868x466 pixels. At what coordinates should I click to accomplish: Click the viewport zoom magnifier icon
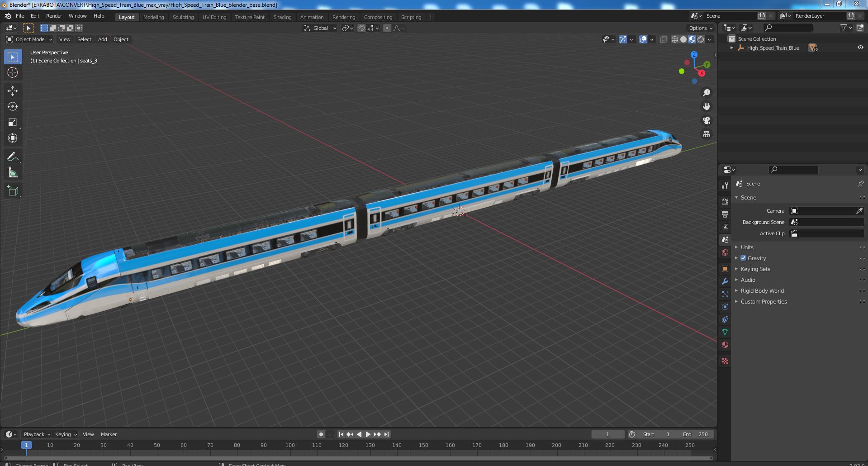click(x=706, y=93)
